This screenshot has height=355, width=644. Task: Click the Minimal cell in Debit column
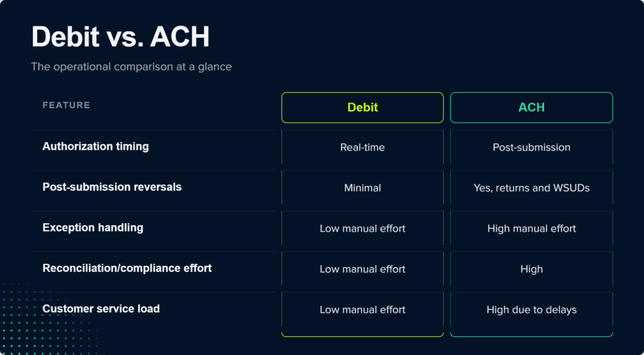click(x=362, y=188)
